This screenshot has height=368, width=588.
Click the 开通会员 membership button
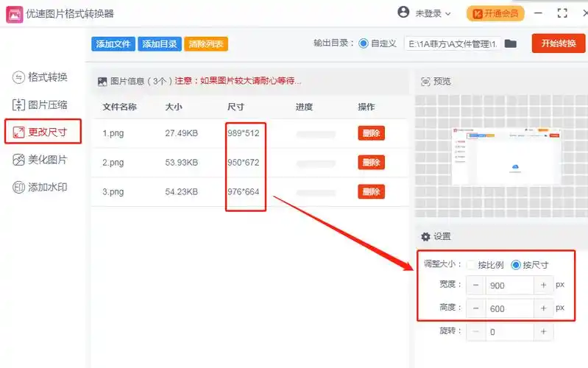[x=495, y=14]
